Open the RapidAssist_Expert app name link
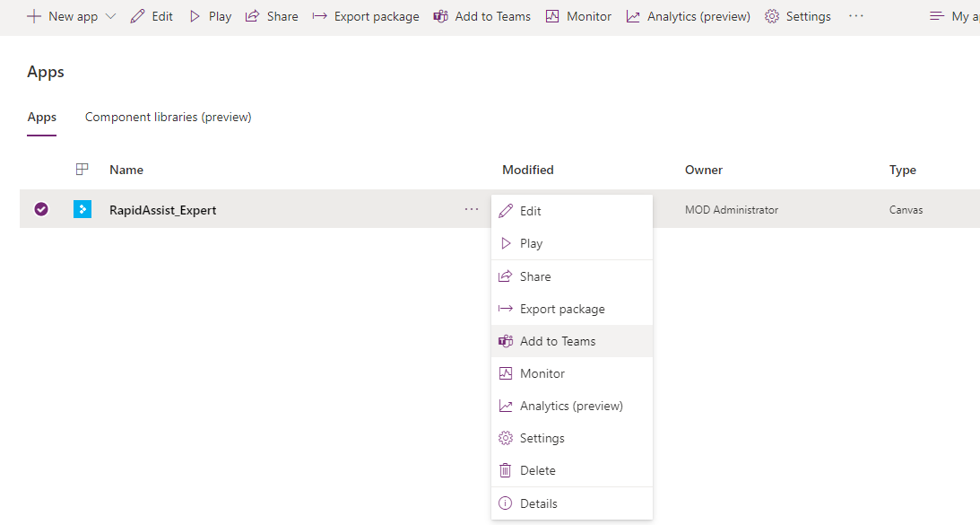 click(x=162, y=210)
